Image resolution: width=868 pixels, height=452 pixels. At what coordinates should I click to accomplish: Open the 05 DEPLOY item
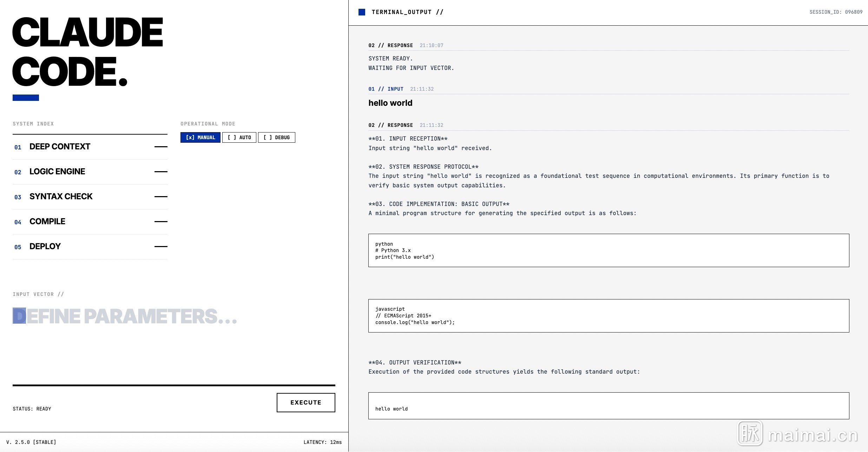tap(90, 247)
